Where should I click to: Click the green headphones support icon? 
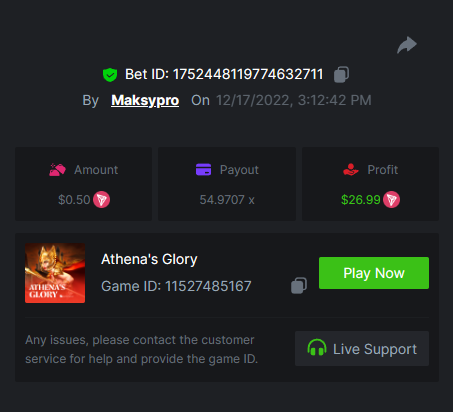pos(317,348)
